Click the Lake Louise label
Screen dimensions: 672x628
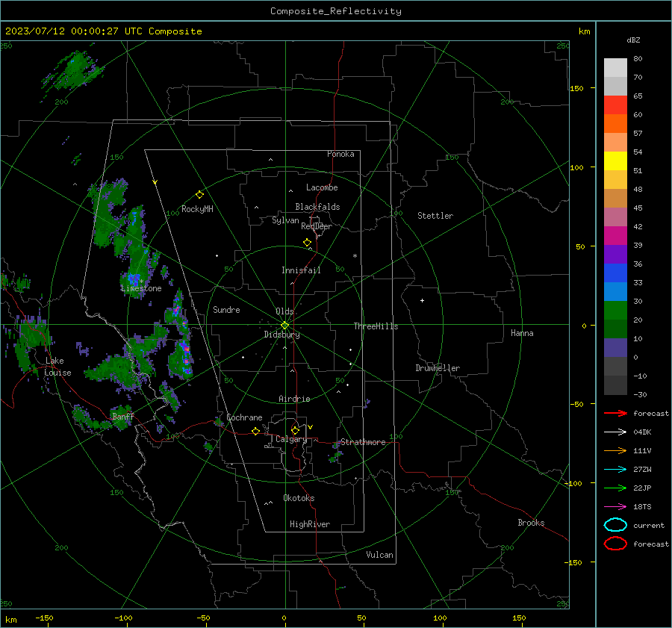57,367
